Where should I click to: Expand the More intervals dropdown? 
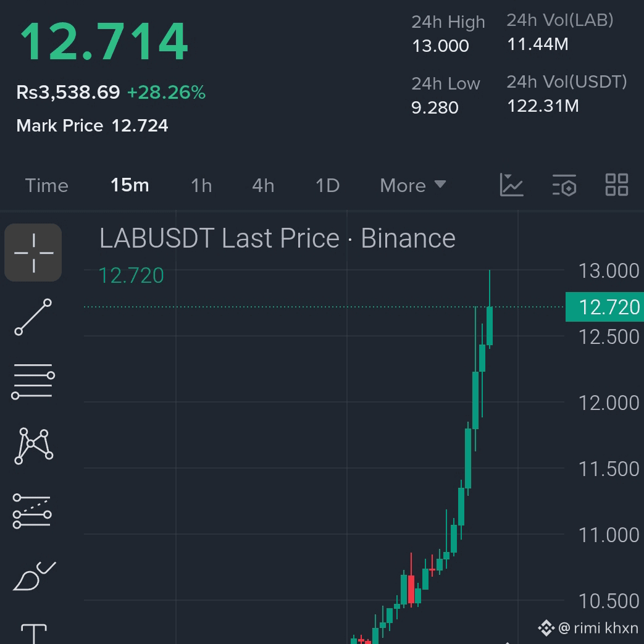coord(413,186)
